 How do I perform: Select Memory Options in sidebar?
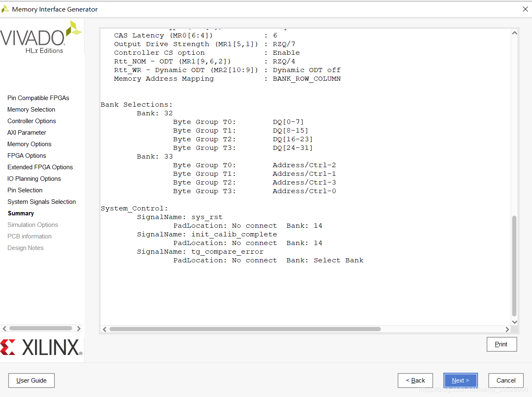(x=29, y=144)
